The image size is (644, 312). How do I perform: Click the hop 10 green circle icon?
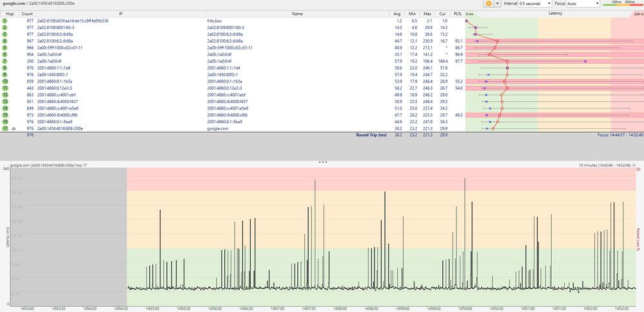click(x=5, y=82)
